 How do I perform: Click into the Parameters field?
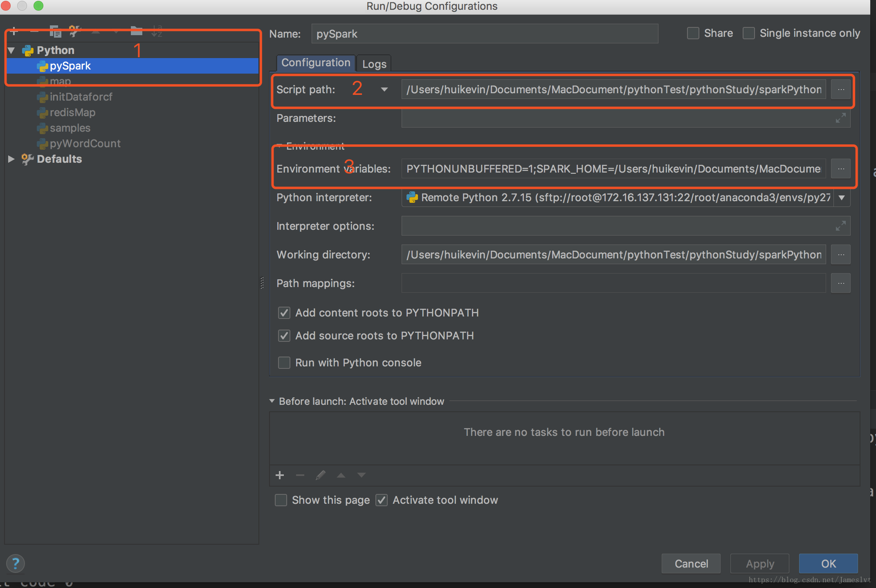(x=626, y=118)
